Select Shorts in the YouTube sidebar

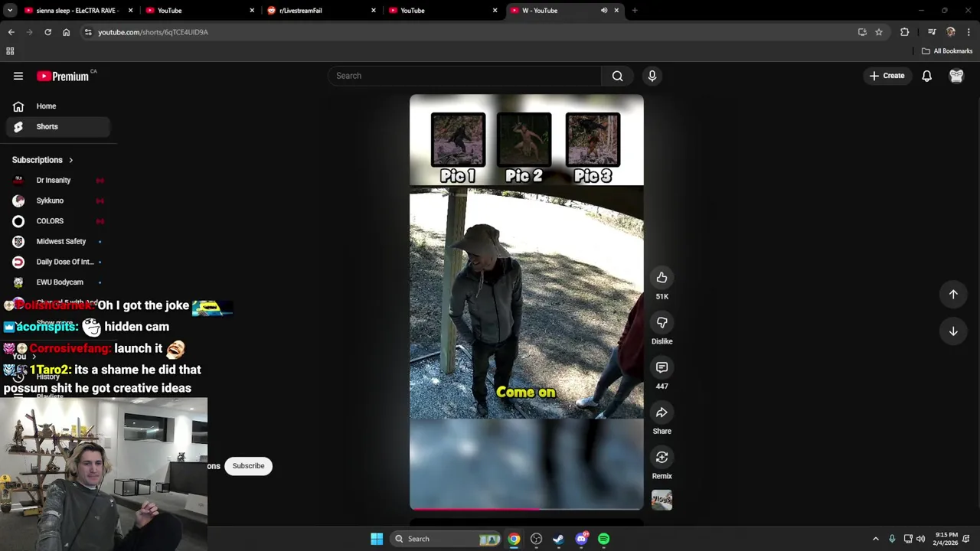coord(58,127)
